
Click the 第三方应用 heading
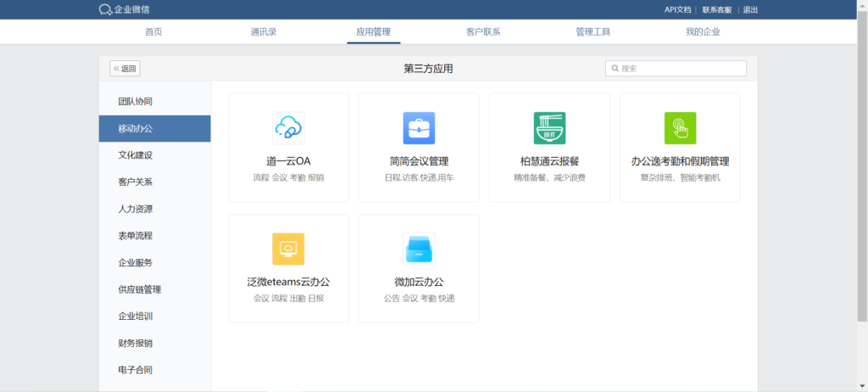click(428, 69)
